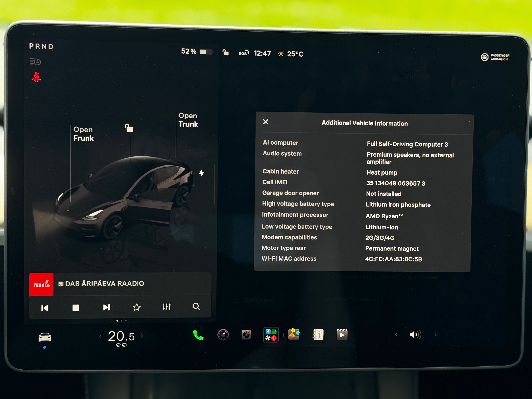
Task: Open the camera app with purple lens
Action: pyautogui.click(x=223, y=335)
